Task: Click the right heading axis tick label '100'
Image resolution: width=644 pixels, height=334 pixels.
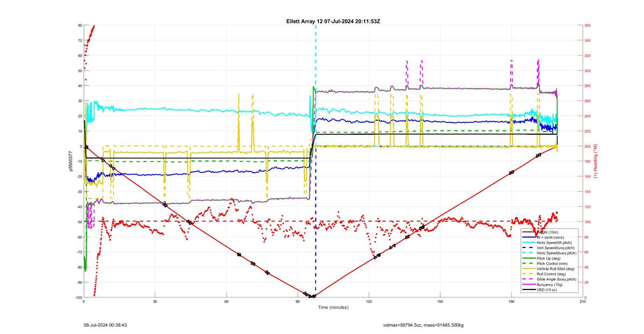Action: 588,222
